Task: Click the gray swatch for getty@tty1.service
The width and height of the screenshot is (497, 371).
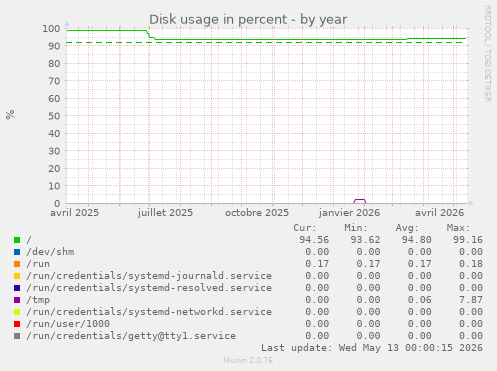Action: tap(17, 336)
